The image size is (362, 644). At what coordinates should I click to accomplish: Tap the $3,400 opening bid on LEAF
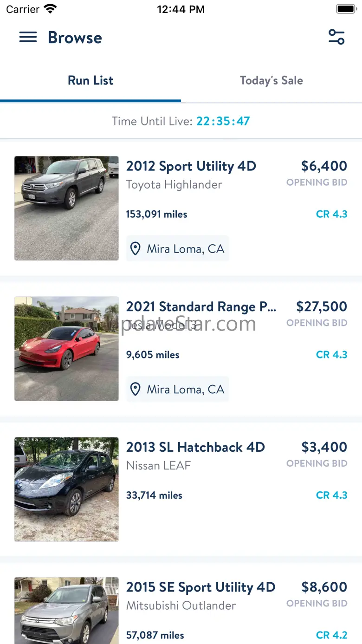point(324,447)
